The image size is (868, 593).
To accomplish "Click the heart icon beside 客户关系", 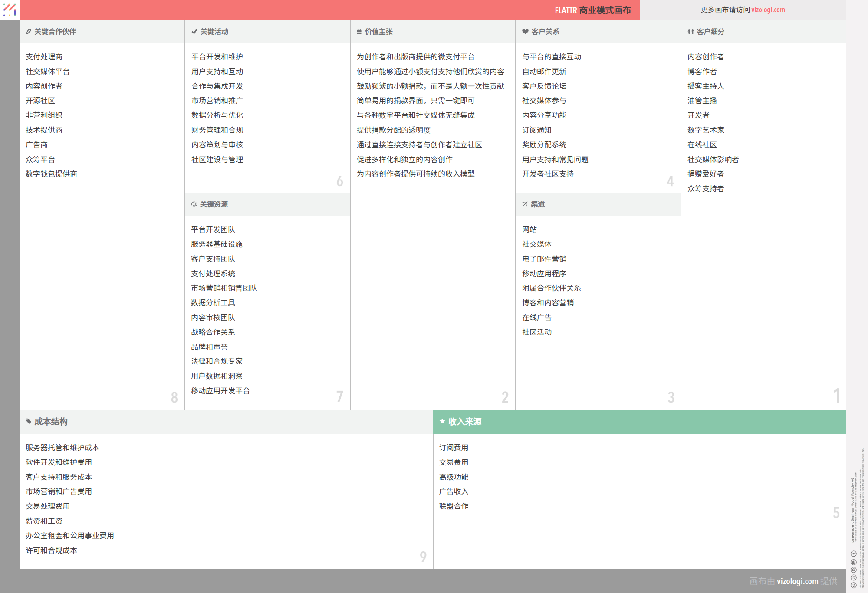I will point(525,32).
